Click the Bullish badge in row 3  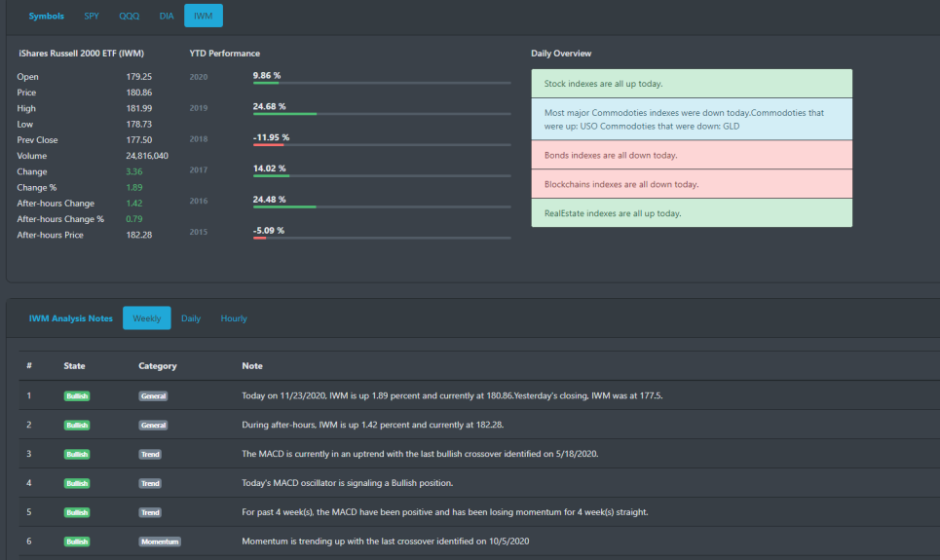77,455
